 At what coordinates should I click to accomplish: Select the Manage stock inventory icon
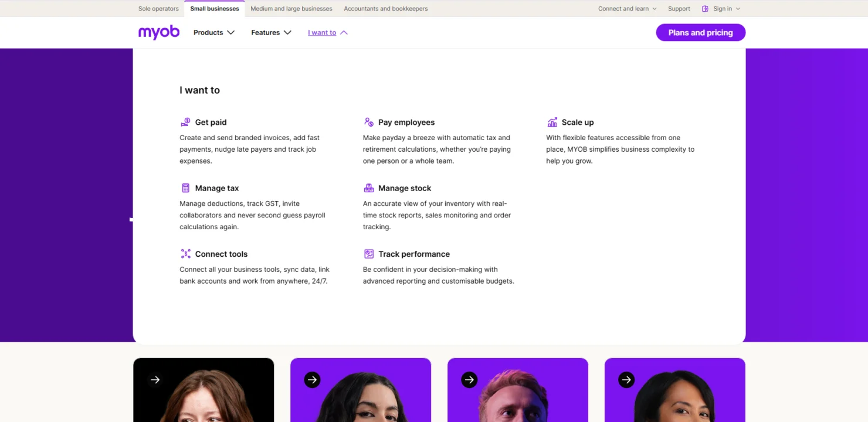coord(369,188)
